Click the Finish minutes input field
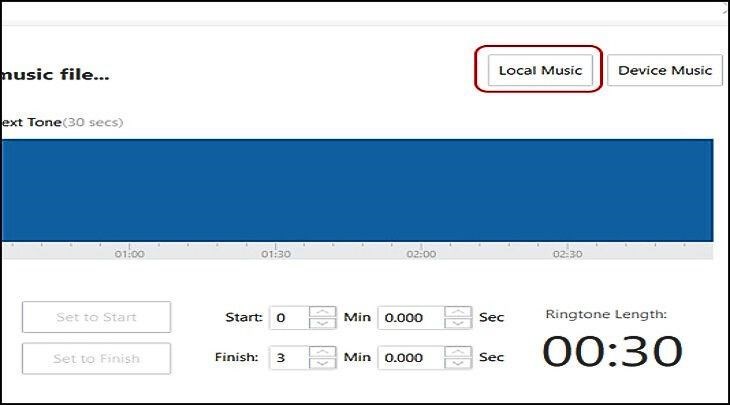This screenshot has width=730, height=405. click(x=289, y=357)
